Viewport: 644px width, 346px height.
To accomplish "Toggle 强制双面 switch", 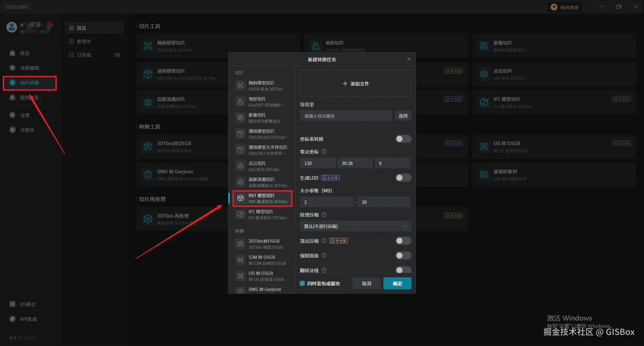I will click(403, 255).
